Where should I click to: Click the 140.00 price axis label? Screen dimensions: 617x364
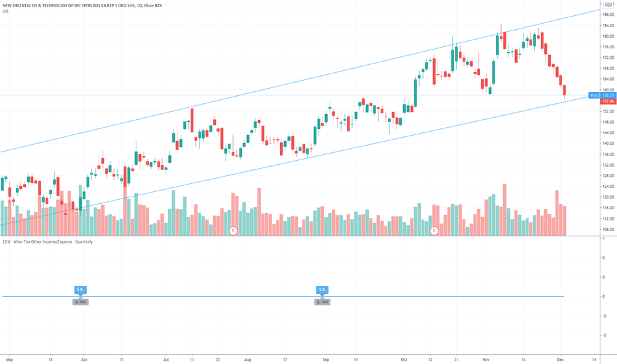tap(608, 144)
